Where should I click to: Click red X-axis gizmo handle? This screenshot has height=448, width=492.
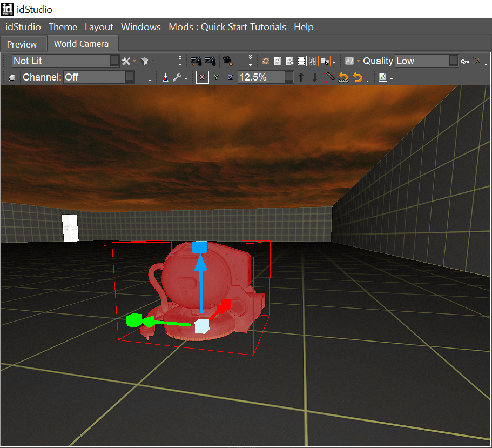pos(225,305)
